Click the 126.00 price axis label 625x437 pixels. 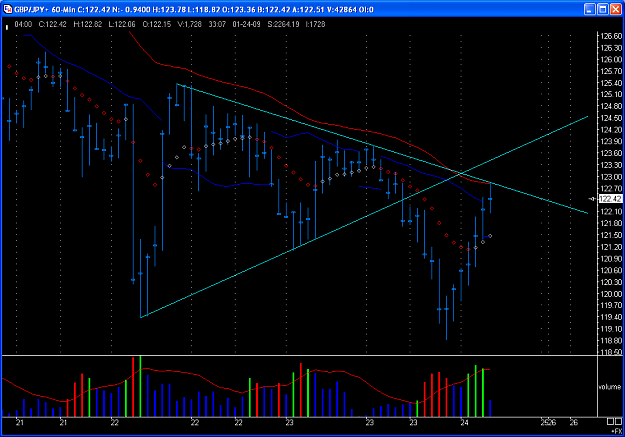(611, 59)
